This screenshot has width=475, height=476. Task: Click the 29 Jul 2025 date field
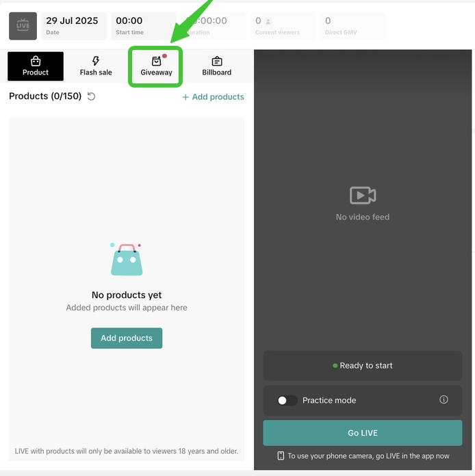tap(74, 26)
